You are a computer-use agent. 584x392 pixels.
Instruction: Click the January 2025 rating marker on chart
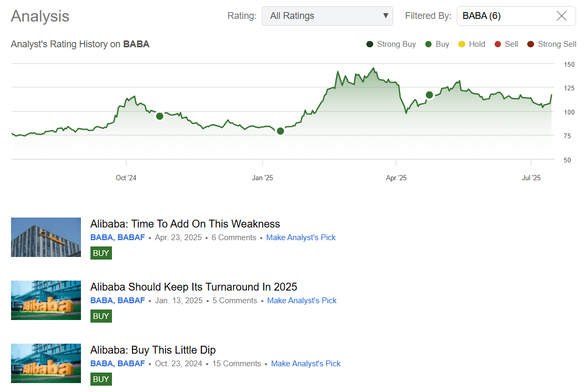pyautogui.click(x=280, y=131)
